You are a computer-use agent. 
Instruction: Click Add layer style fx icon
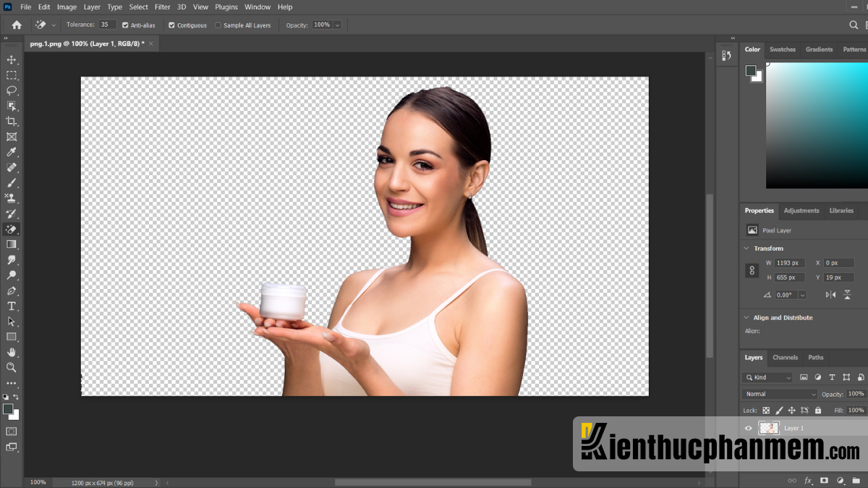[808, 480]
